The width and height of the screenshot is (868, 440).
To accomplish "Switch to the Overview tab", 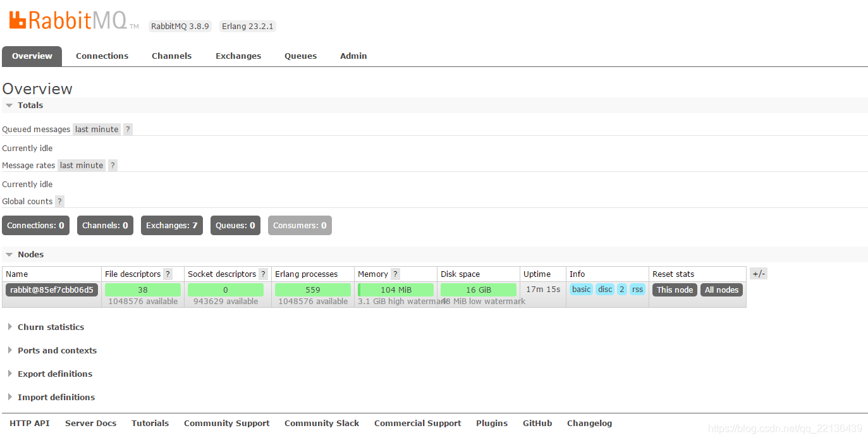I will 32,56.
